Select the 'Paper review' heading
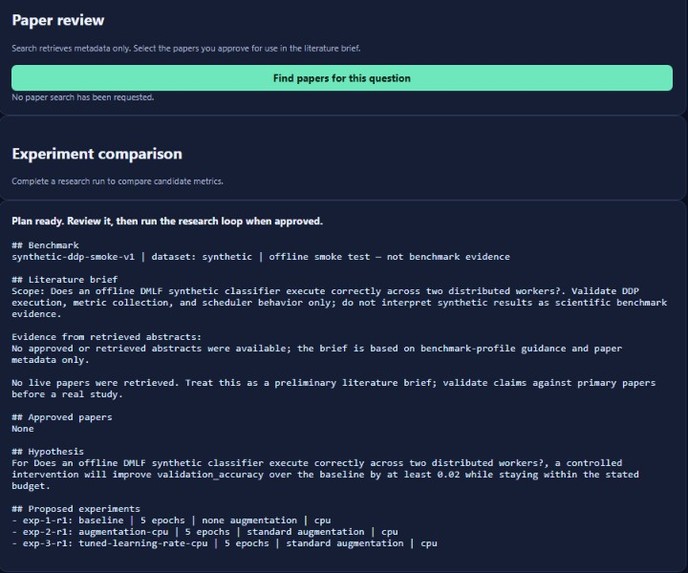Image resolution: width=688 pixels, height=573 pixels. 58,20
